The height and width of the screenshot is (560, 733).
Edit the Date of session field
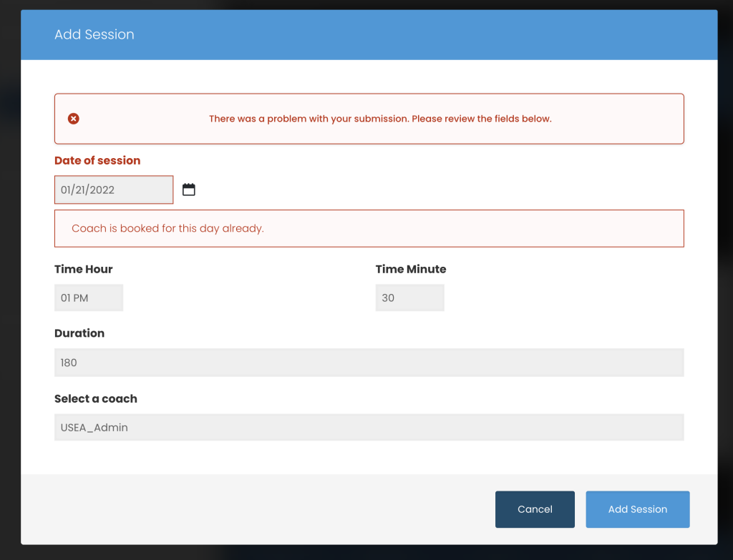(x=114, y=190)
